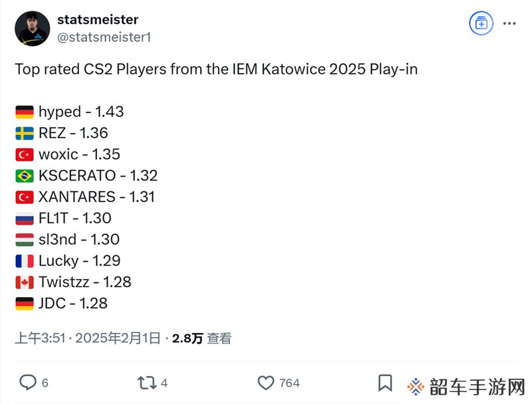Click the tweet timestamp 2025年2月1日
Screen dimensions: 532x404
click(118, 338)
